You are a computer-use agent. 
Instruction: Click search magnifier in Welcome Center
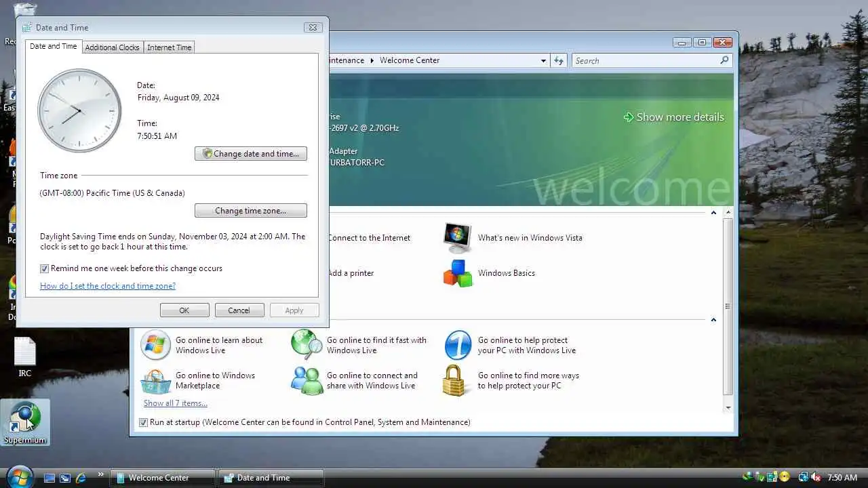tap(724, 60)
